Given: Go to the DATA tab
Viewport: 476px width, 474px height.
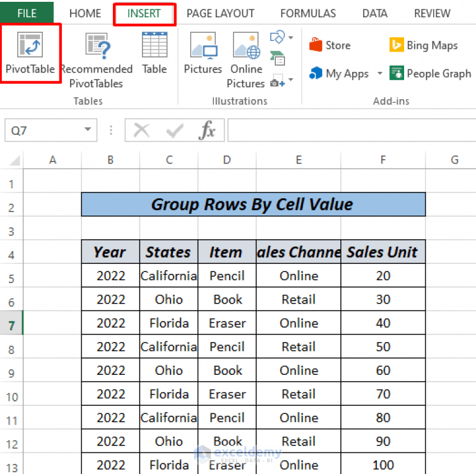Looking at the screenshot, I should [x=375, y=14].
